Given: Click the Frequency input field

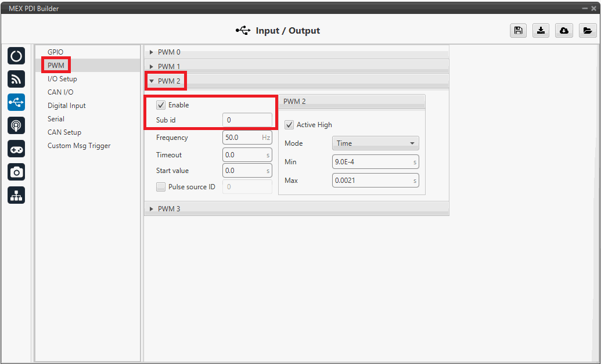Looking at the screenshot, I should [x=242, y=138].
